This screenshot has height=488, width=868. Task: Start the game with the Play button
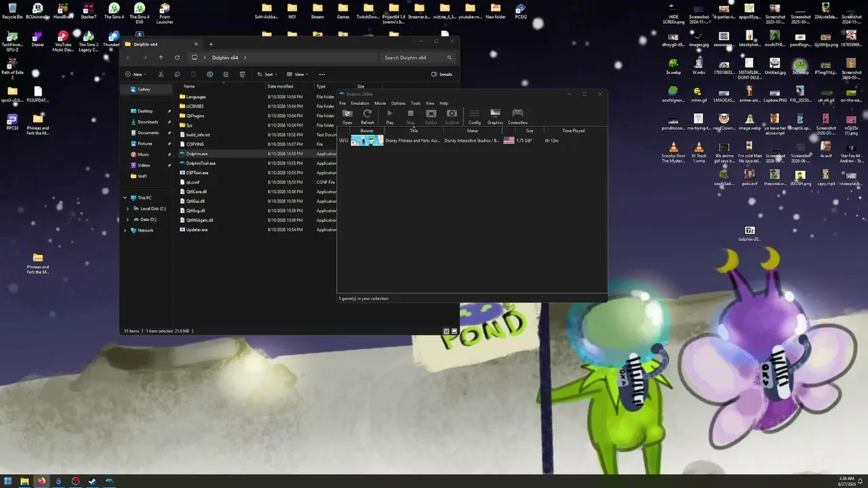pyautogui.click(x=390, y=117)
